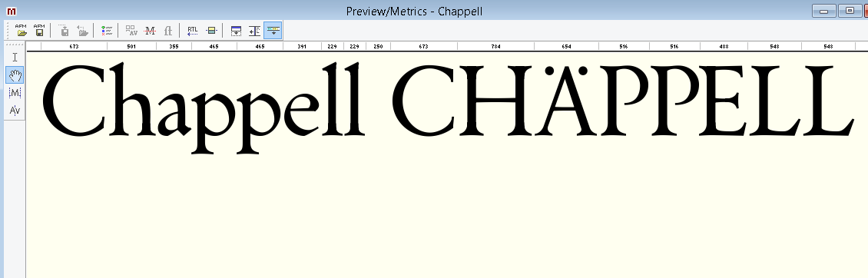
Task: Click the letter h in Chappell
Action: 132,100
